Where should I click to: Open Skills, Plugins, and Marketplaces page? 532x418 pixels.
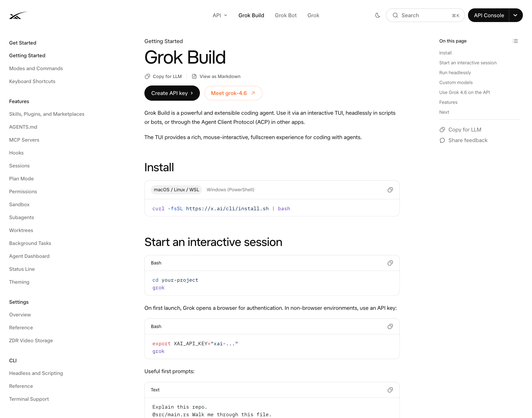[47, 114]
